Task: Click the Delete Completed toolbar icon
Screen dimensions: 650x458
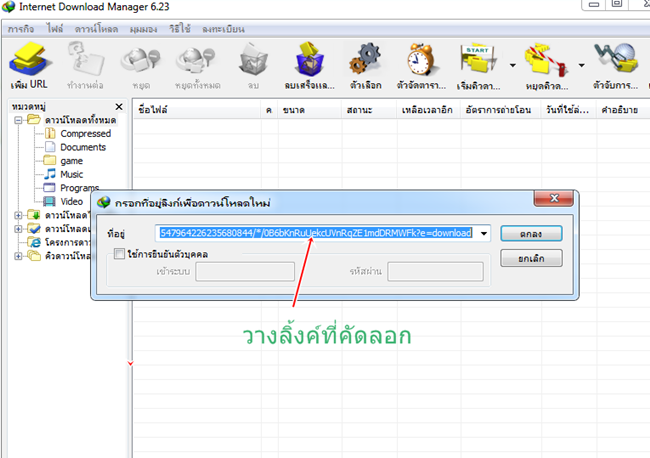Action: click(309, 59)
